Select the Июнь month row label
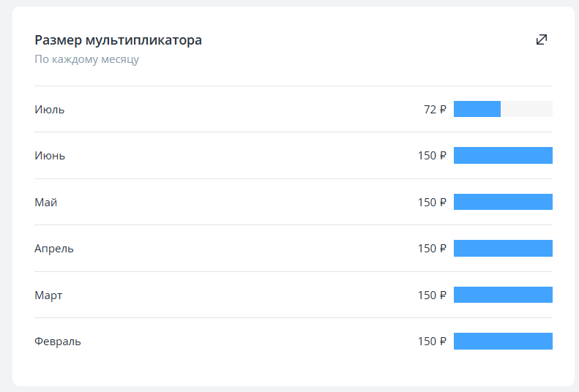 tap(50, 156)
